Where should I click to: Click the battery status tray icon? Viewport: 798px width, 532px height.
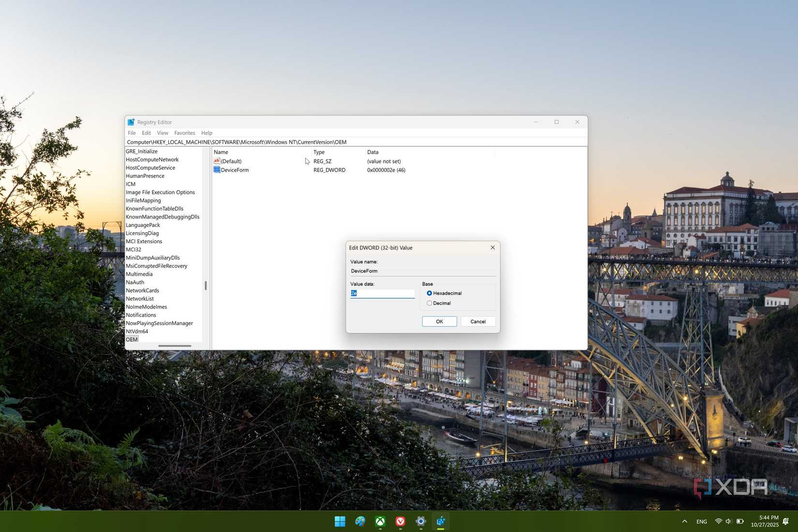740,521
